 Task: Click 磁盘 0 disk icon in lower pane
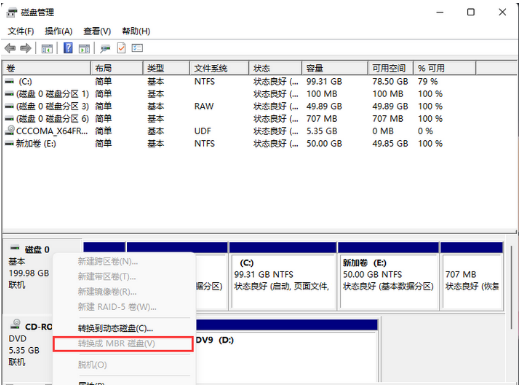tap(15, 248)
